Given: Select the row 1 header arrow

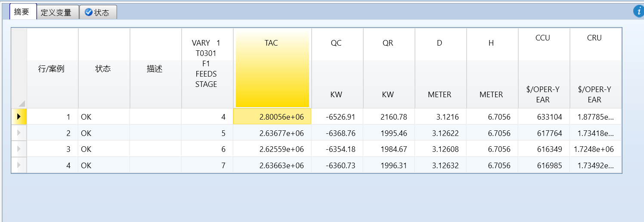Looking at the screenshot, I should tap(19, 117).
